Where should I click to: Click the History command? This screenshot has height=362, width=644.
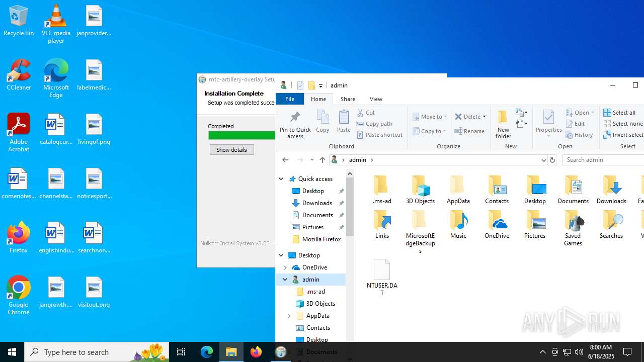coord(580,135)
